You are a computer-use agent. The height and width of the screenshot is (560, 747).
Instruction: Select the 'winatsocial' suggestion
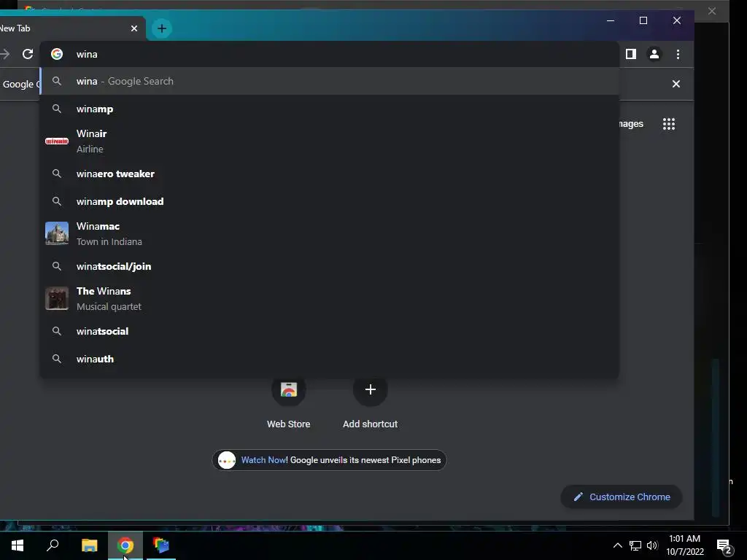coord(330,332)
